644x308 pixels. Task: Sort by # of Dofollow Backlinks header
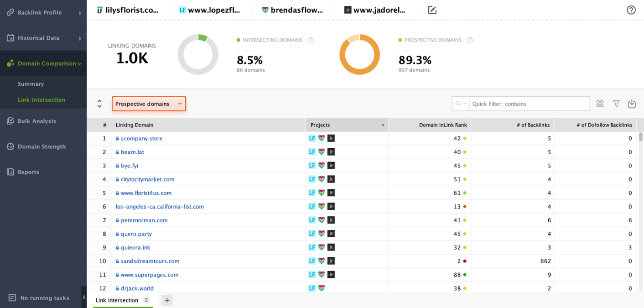click(596, 125)
